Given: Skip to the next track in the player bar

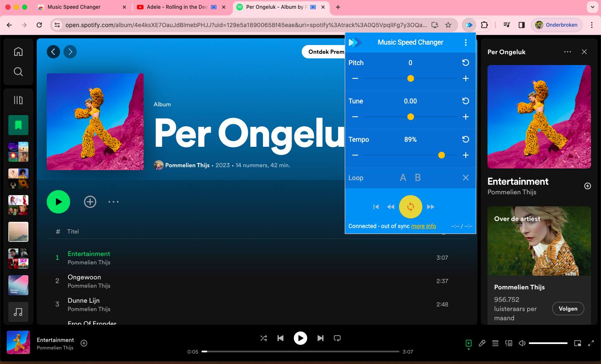Looking at the screenshot, I should point(320,338).
